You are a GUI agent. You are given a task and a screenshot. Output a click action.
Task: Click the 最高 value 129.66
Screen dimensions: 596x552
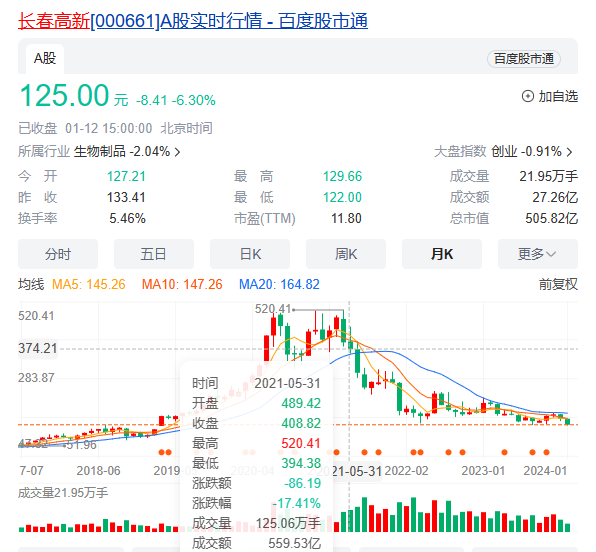342,176
